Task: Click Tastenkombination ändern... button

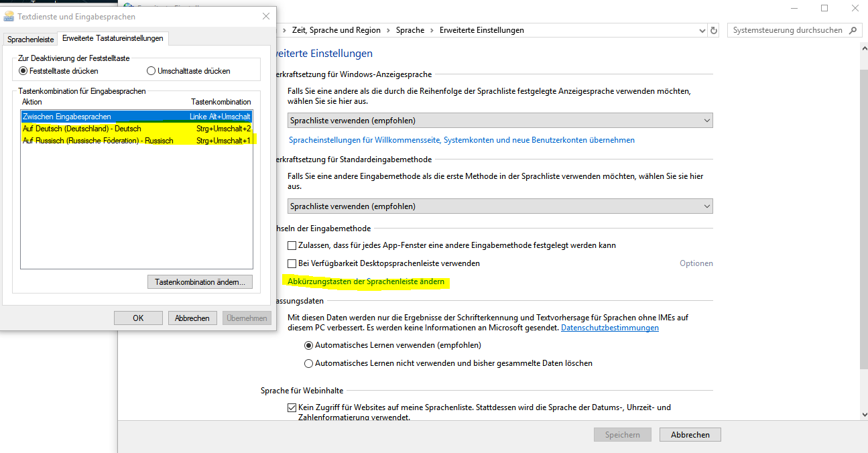Action: tap(200, 282)
